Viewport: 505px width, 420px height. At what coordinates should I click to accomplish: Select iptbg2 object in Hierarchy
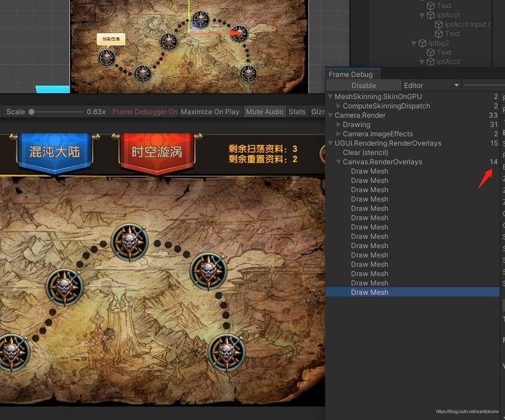tap(439, 43)
